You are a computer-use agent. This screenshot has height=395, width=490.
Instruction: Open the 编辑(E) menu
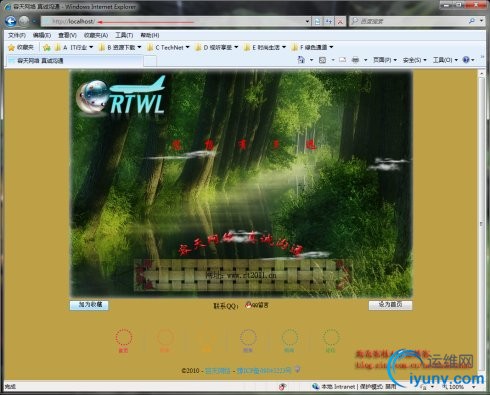(42, 35)
